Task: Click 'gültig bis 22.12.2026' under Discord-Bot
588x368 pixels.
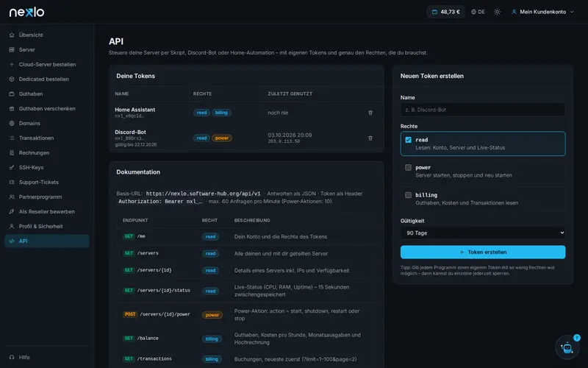Action: click(136, 144)
